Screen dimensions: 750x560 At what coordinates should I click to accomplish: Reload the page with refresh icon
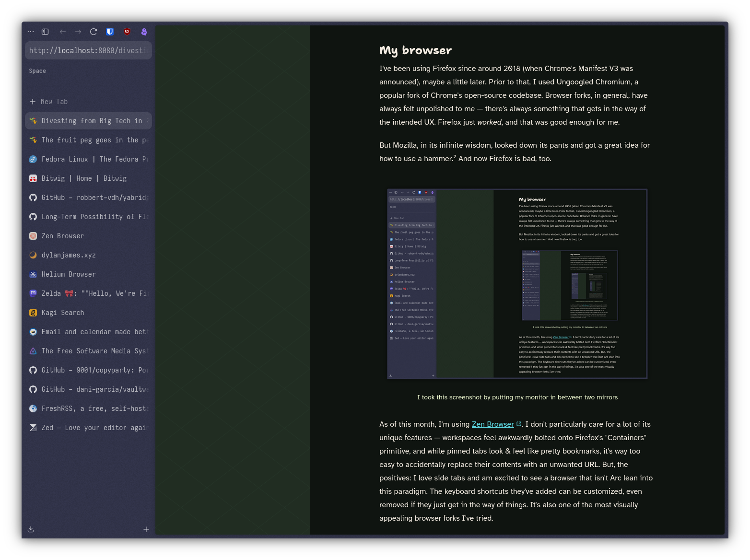[x=94, y=32]
